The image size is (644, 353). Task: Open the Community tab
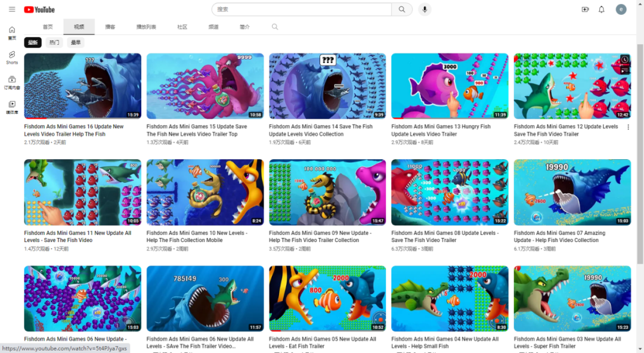182,27
